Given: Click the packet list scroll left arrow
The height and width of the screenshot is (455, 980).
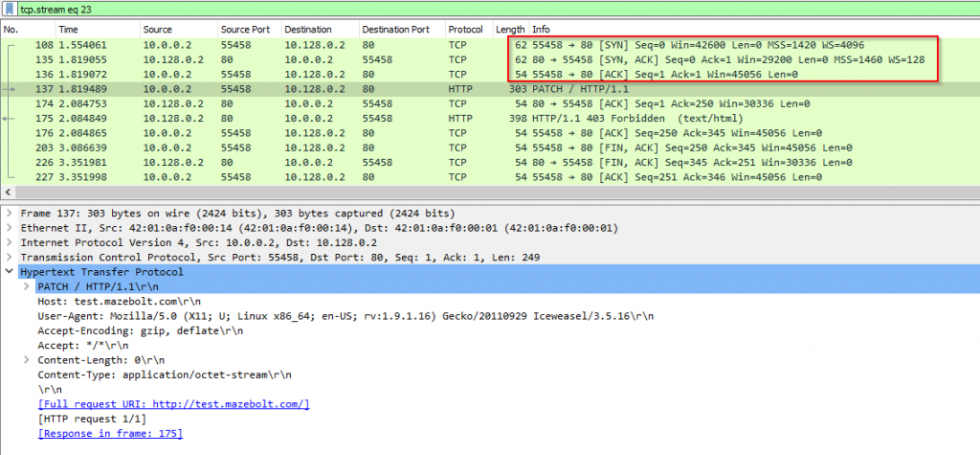Looking at the screenshot, I should [7, 193].
